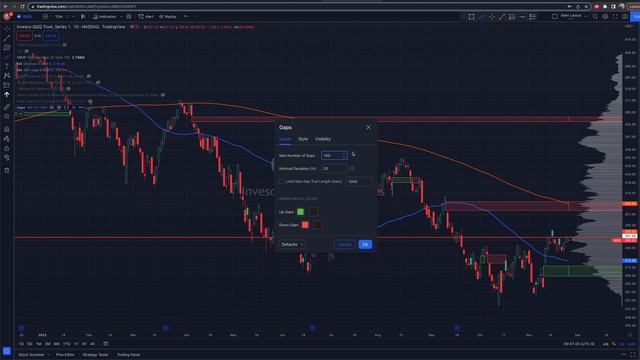Open the chart interval dropdown arrow
The height and width of the screenshot is (360, 640).
(73, 17)
